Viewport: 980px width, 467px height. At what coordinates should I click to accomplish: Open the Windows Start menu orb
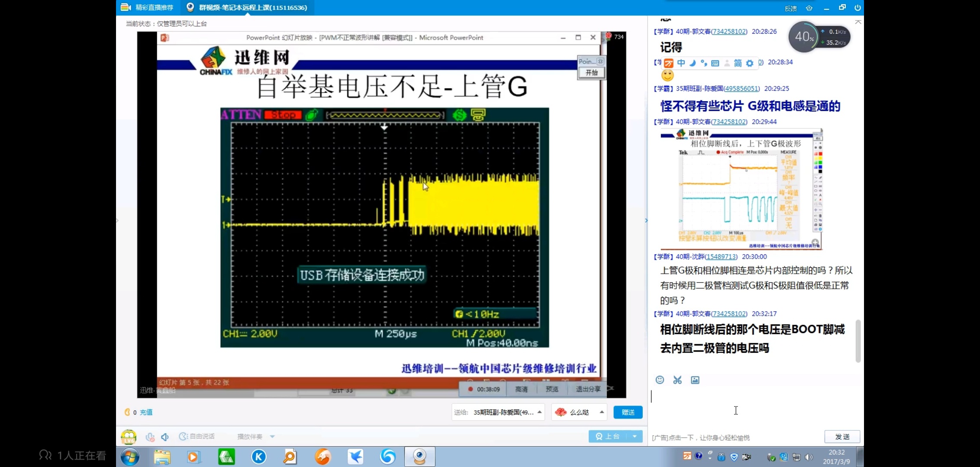(x=130, y=457)
